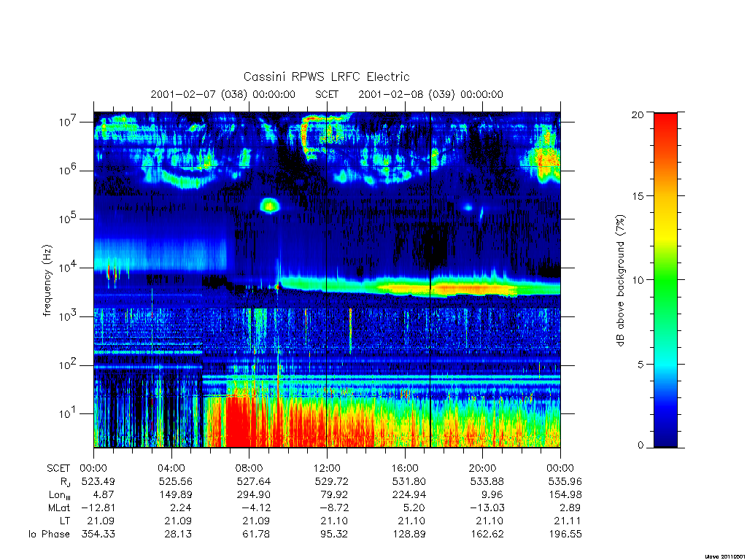This screenshot has width=747, height=560.
Task: Click the 10^4 frequency tick label
Action: [68, 268]
